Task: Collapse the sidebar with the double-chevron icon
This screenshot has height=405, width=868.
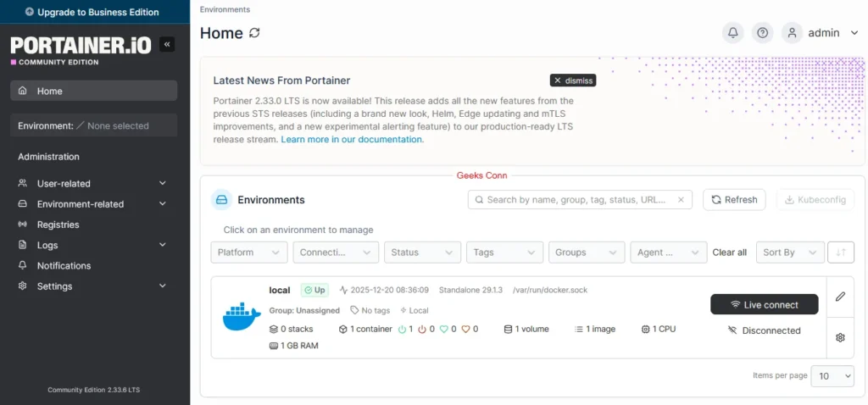Action: tap(167, 44)
